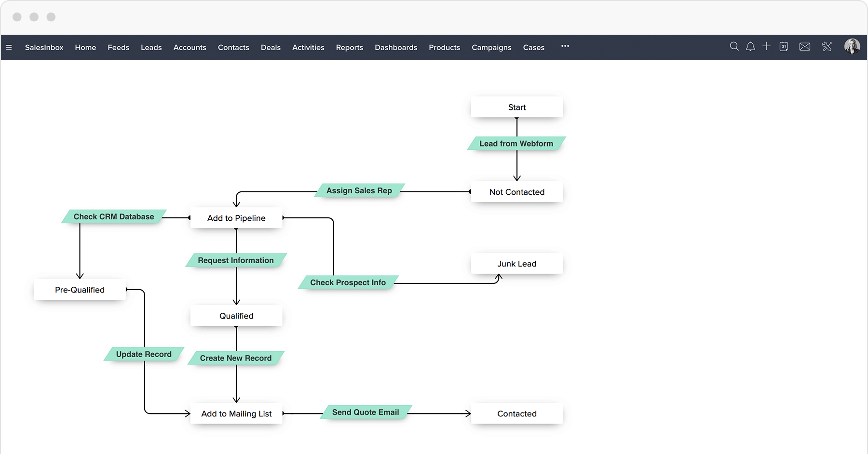The height and width of the screenshot is (454, 868).
Task: Switch to SalesInbox
Action: pyautogui.click(x=44, y=47)
